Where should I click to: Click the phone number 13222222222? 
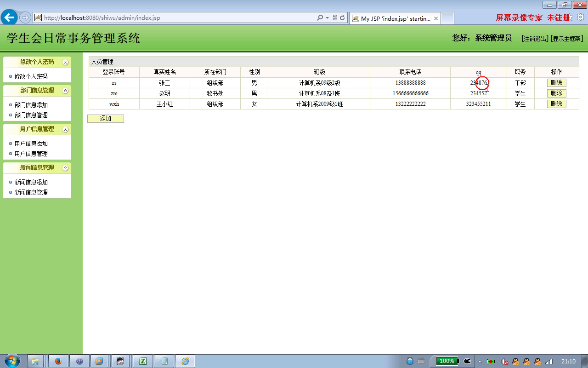(410, 104)
